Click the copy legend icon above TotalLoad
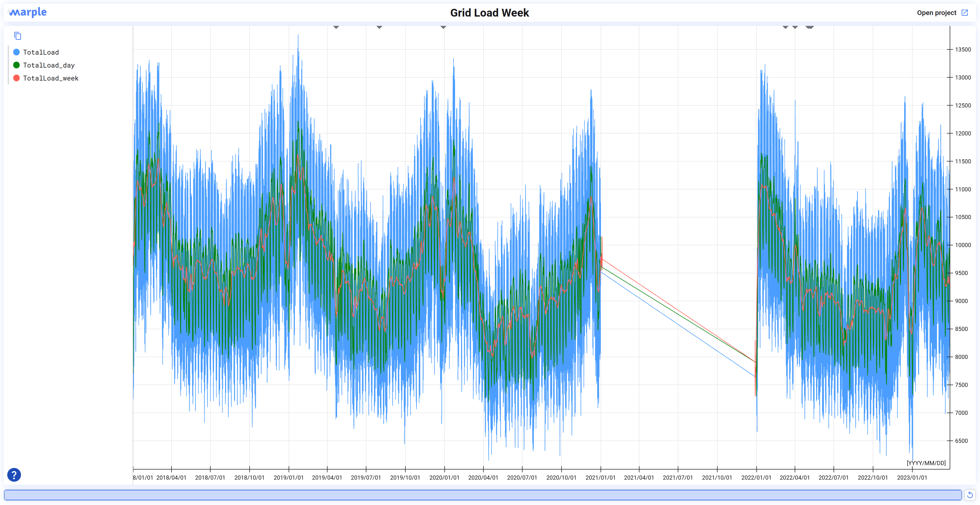This screenshot has height=505, width=980. [x=18, y=36]
